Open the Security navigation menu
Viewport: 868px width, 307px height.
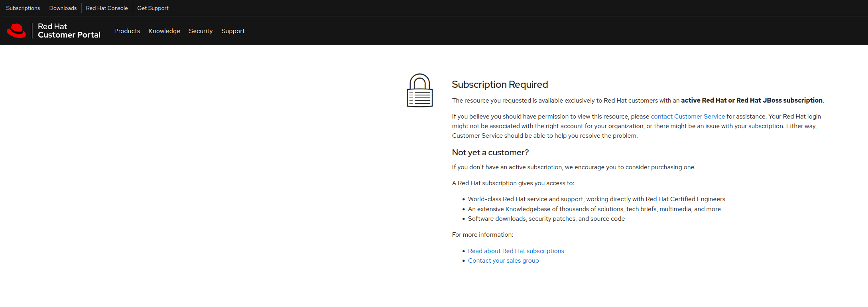pyautogui.click(x=201, y=31)
